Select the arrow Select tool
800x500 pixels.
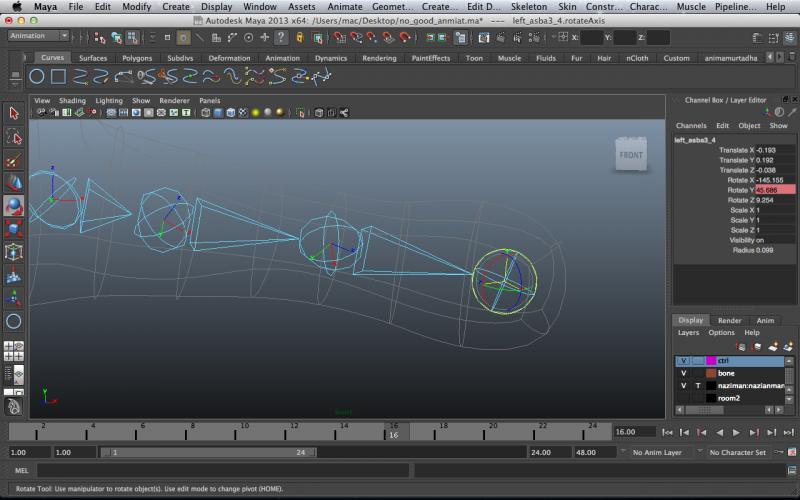click(x=14, y=113)
